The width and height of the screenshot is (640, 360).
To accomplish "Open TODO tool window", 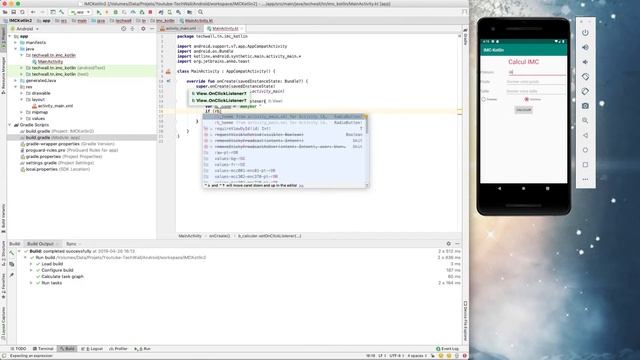I will coord(18,349).
